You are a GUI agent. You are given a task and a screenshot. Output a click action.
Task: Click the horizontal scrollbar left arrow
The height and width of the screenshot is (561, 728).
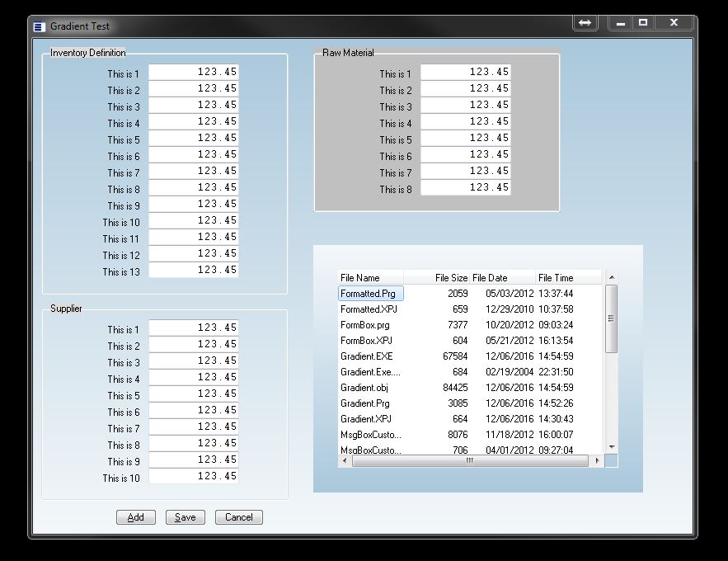click(x=345, y=461)
